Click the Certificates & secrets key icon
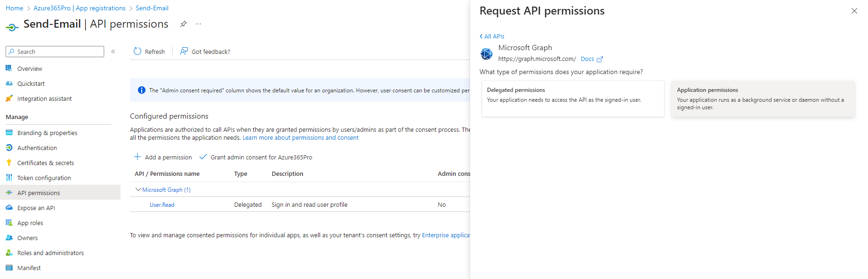This screenshot has height=279, width=868. (x=9, y=163)
